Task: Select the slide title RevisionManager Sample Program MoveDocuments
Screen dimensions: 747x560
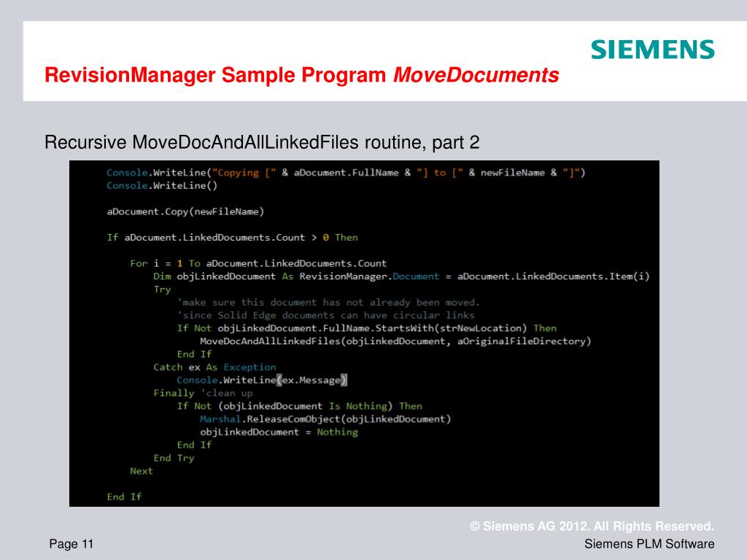Action: pyautogui.click(x=301, y=75)
